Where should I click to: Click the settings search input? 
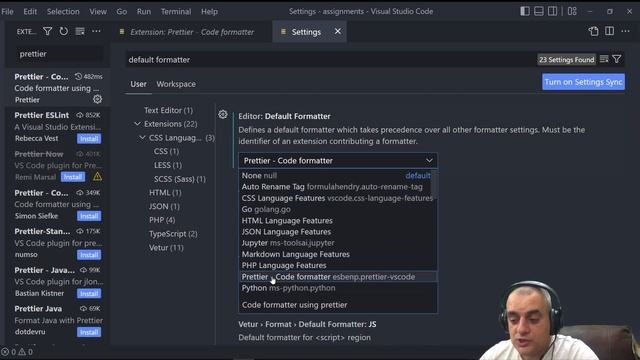[331, 60]
